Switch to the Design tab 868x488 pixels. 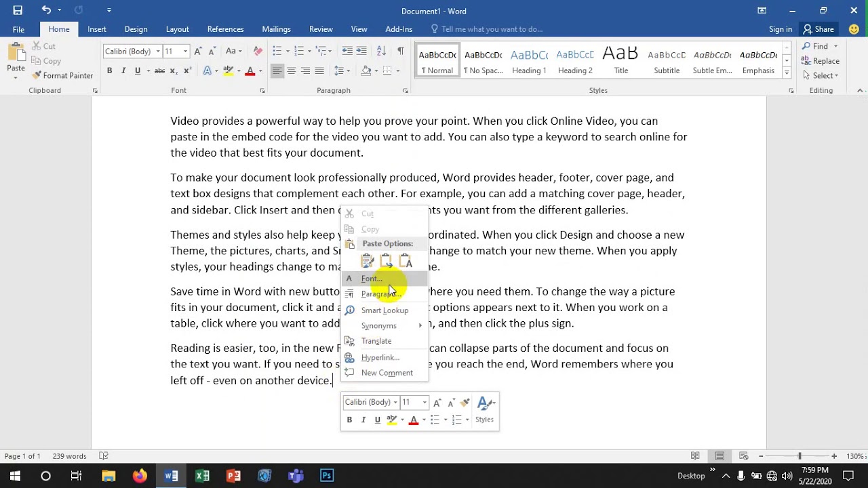click(136, 29)
